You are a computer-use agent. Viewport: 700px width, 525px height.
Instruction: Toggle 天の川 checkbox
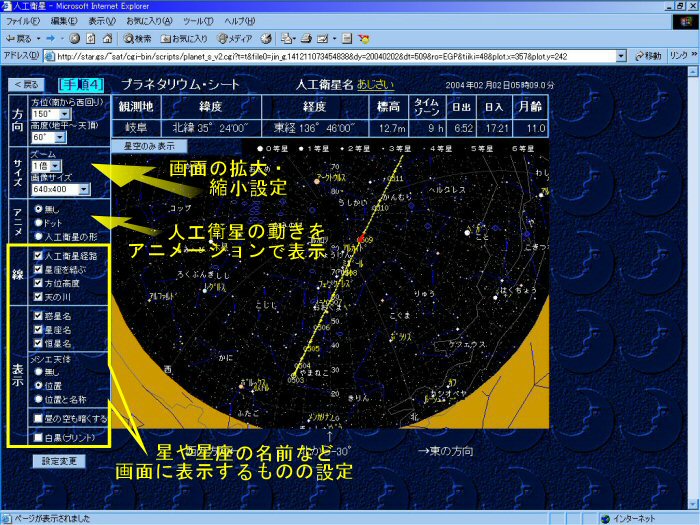(x=38, y=297)
